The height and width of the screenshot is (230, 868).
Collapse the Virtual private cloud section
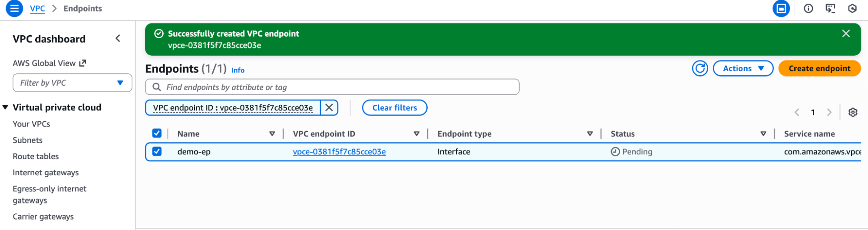[5, 107]
